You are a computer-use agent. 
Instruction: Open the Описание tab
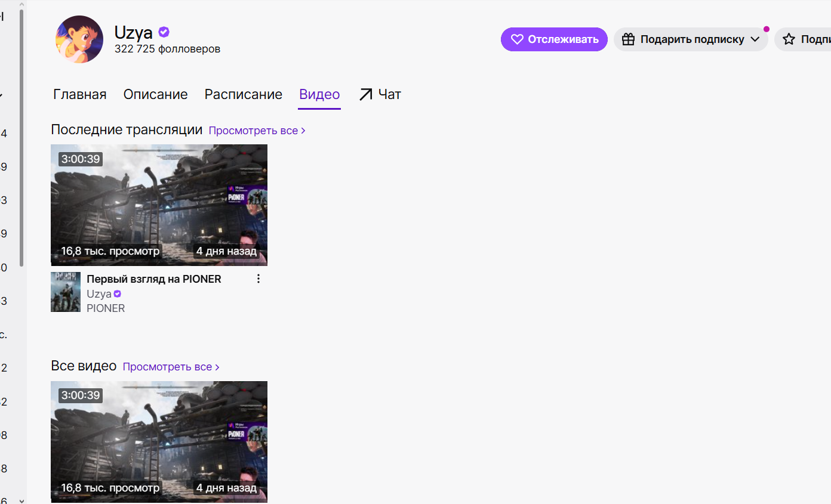(156, 94)
